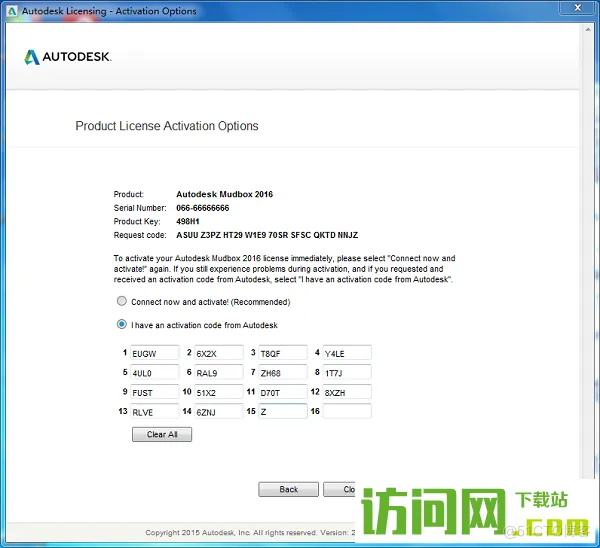Close the Autodesk Licensing window
This screenshot has width=600, height=548.
tap(577, 8)
